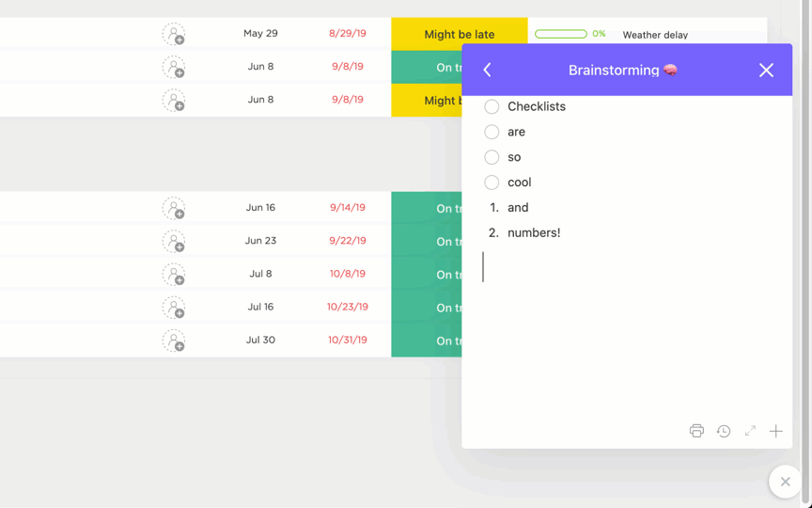Screen dimensions: 812x508
Task: Mark the "cool" item as done
Action: coord(492,183)
